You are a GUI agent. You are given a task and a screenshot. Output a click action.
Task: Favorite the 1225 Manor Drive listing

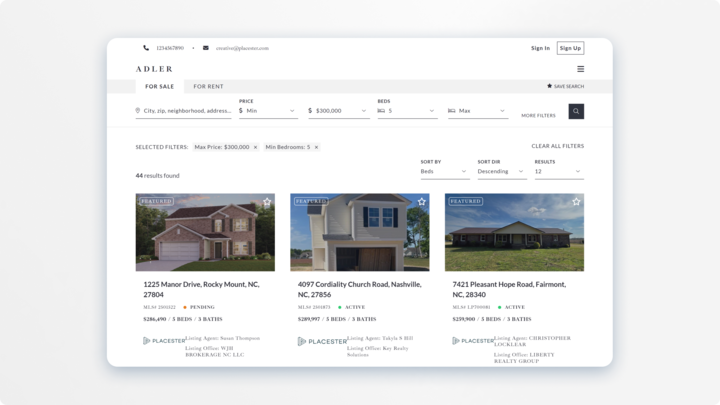[x=267, y=202]
